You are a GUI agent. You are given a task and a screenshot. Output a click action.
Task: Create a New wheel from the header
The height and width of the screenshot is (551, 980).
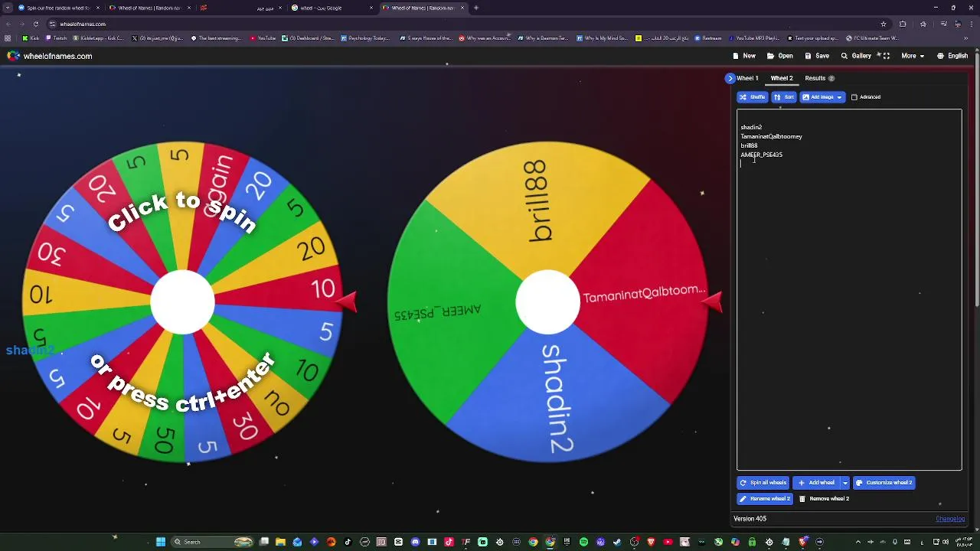744,56
